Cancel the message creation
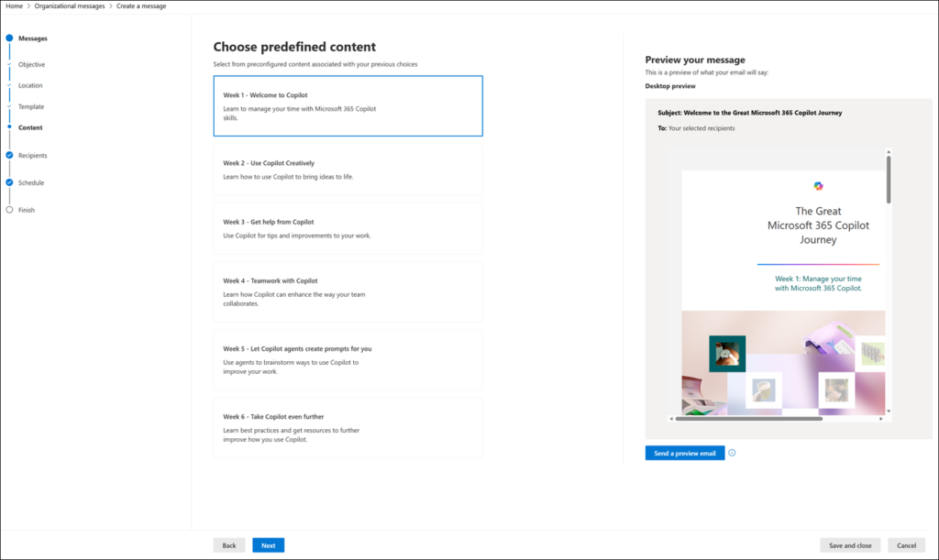 point(908,544)
